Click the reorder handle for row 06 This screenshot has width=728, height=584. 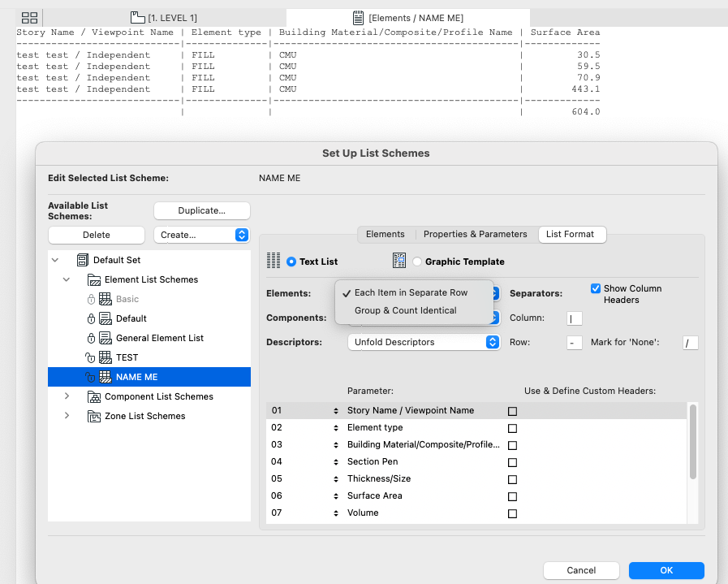click(x=336, y=496)
